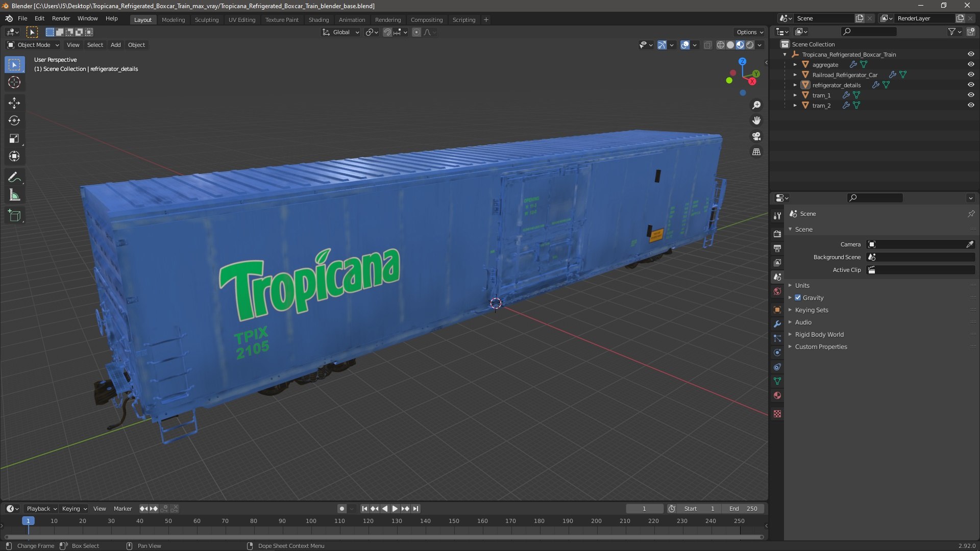Open the Add menu in viewport
Image resolution: width=980 pixels, height=551 pixels.
tap(116, 45)
